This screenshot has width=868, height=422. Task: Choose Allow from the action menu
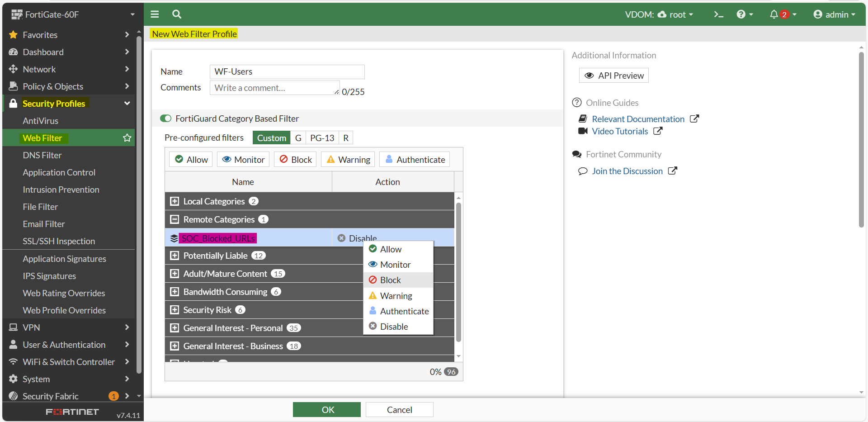398,249
